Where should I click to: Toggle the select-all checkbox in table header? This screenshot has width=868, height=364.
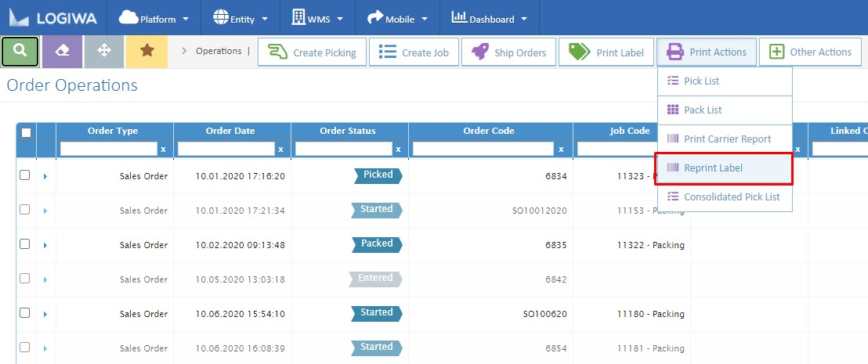point(26,132)
